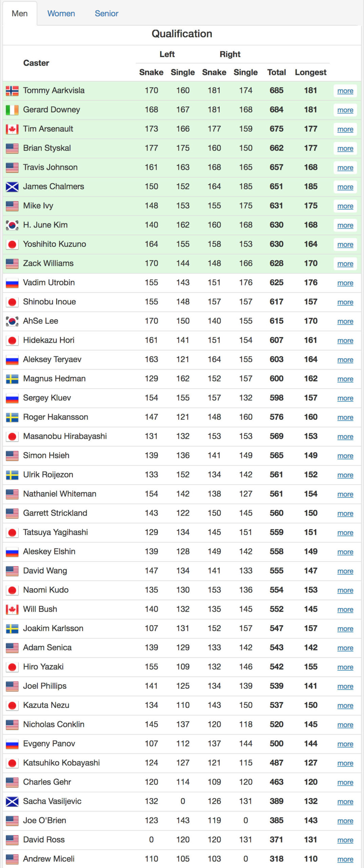This screenshot has height=868, width=364.
Task: Click Scotland flag beside James Chalmers
Action: tap(12, 187)
